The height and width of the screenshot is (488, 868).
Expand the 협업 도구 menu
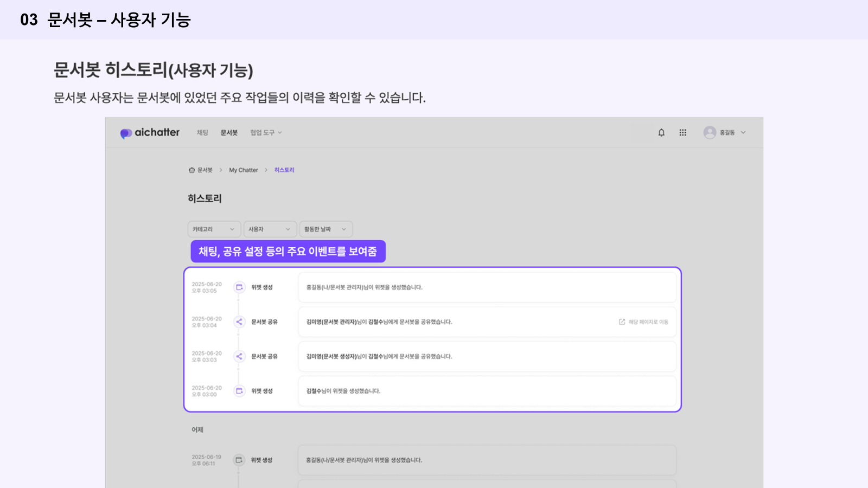click(x=266, y=133)
